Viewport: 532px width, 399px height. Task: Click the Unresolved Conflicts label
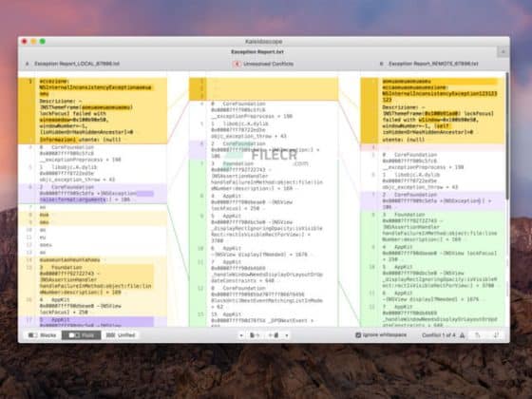268,64
